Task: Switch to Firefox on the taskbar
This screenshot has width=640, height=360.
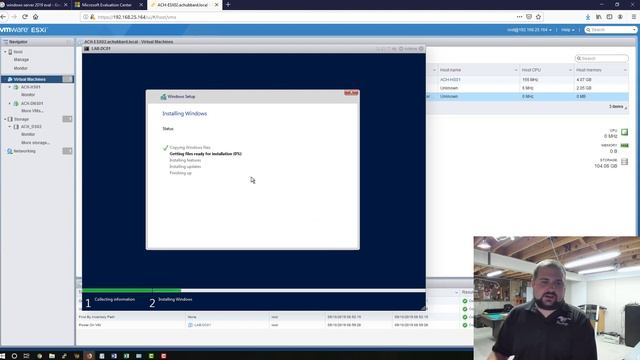Action: tap(89, 356)
